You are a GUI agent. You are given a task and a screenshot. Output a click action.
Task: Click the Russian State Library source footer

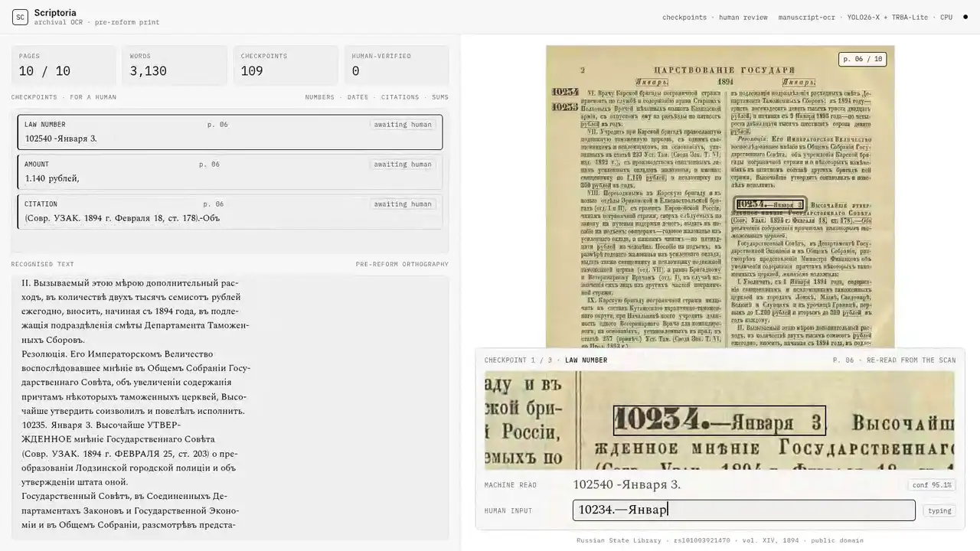point(720,540)
